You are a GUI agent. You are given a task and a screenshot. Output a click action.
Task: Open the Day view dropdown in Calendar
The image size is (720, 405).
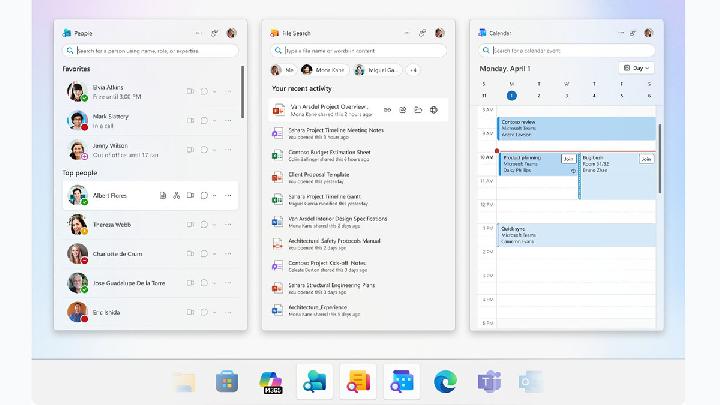(636, 68)
